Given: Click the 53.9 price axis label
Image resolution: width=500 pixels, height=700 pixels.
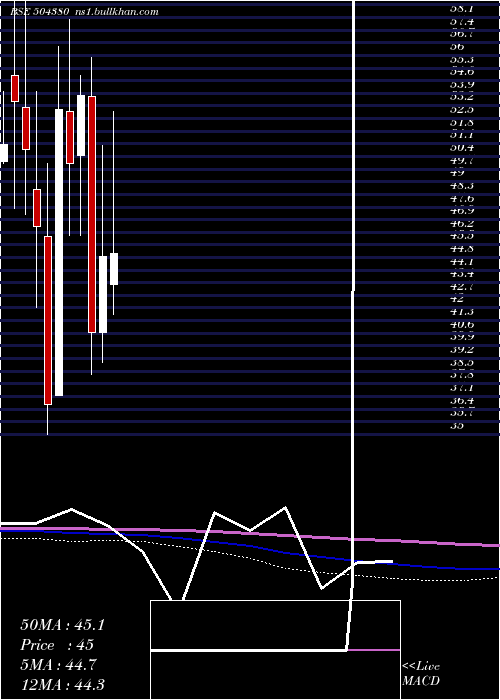Looking at the screenshot, I should [462, 84].
